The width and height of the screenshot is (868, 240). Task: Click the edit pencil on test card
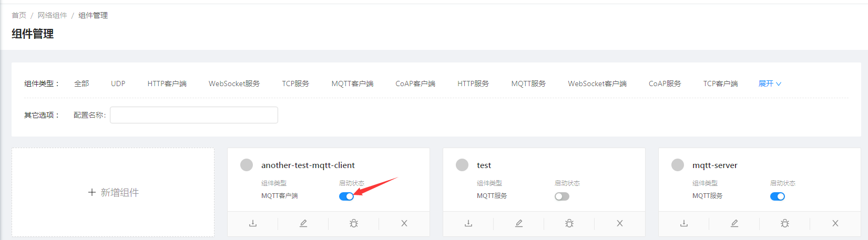click(x=519, y=223)
